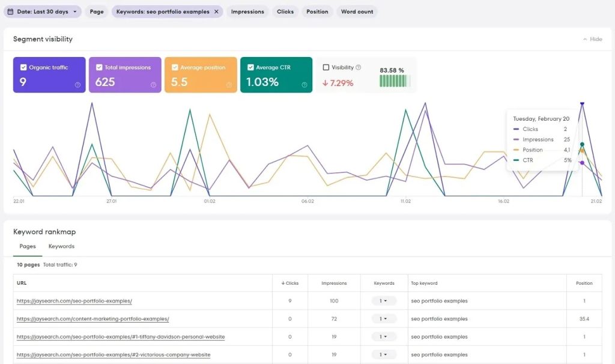Click help icon on Organic traffic card
The width and height of the screenshot is (615, 364).
[77, 85]
